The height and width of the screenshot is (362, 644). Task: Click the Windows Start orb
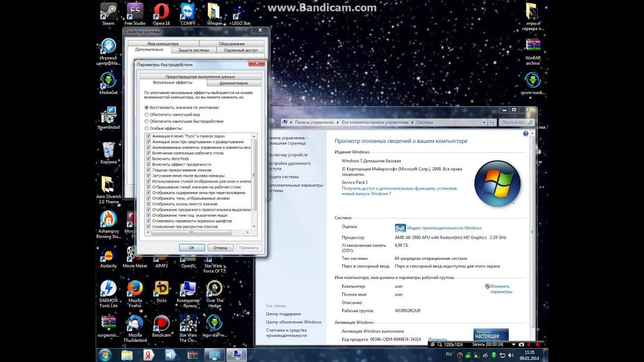(x=105, y=355)
